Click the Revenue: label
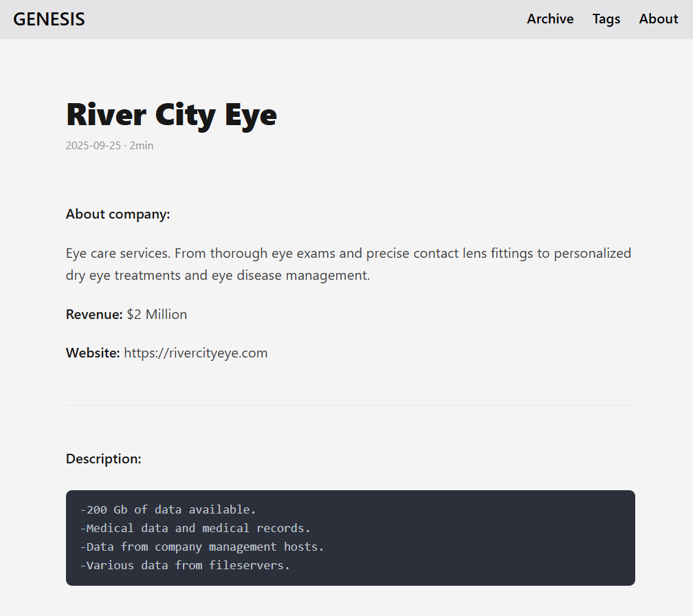Screen dimensions: 693x616 pyautogui.click(x=94, y=314)
